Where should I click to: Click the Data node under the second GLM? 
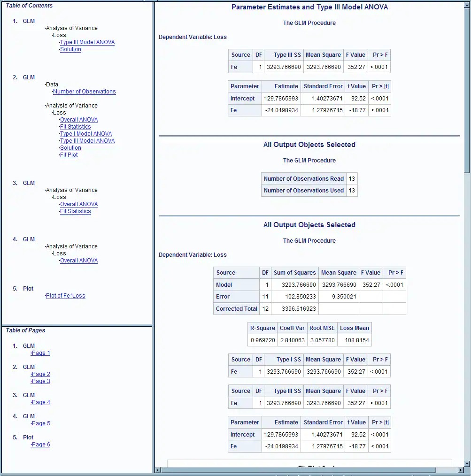[51, 84]
